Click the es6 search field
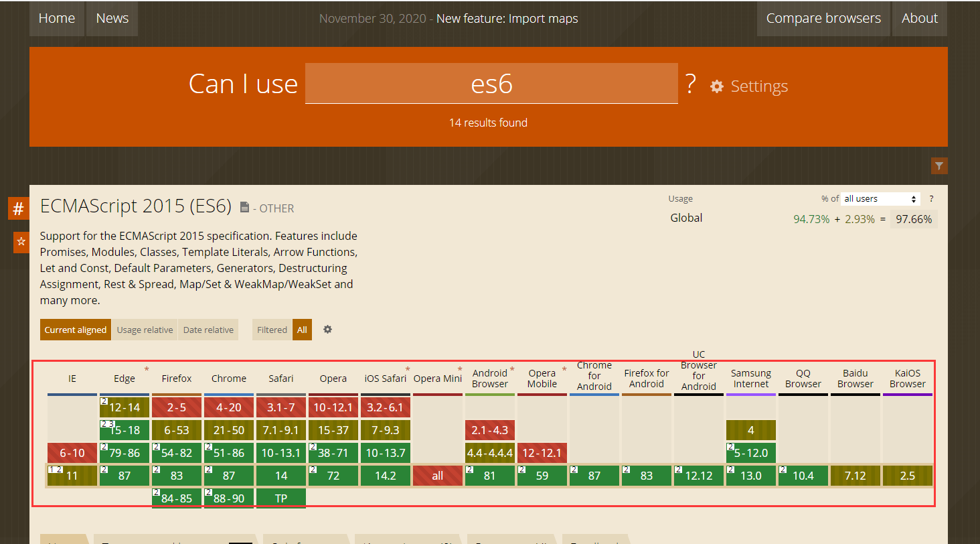 coord(491,84)
